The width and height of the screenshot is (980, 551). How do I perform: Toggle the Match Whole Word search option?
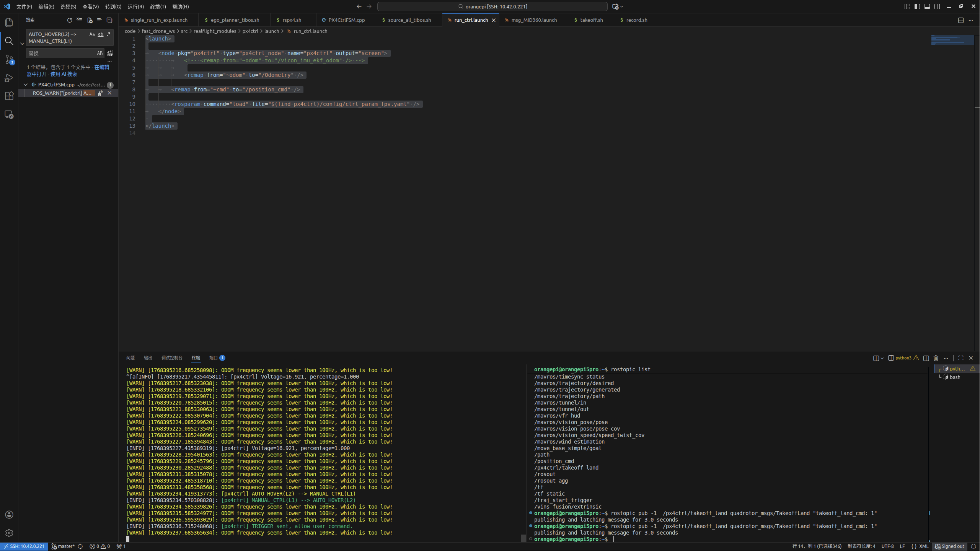[x=101, y=34]
